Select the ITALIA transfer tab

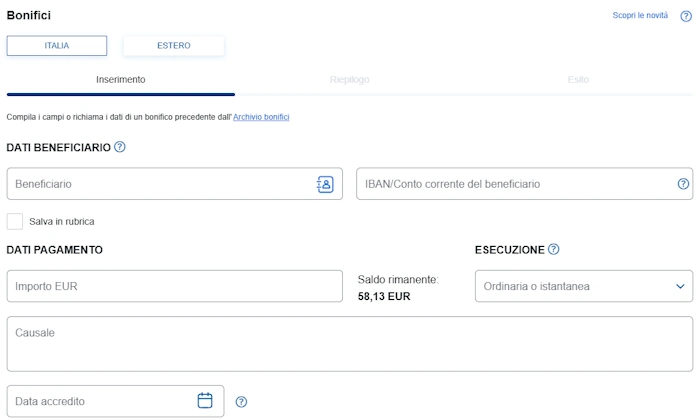pos(57,46)
